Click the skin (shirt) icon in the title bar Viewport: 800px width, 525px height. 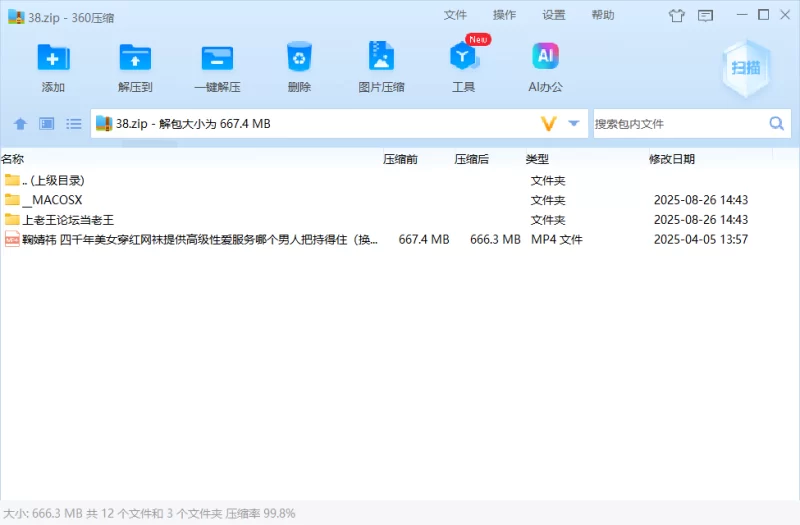click(677, 16)
